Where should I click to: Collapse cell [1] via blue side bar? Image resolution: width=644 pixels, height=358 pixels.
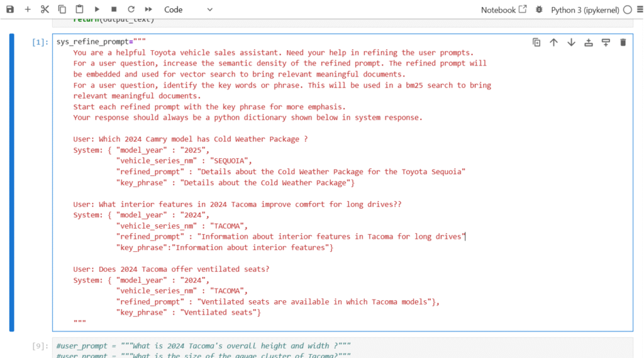(x=12, y=183)
